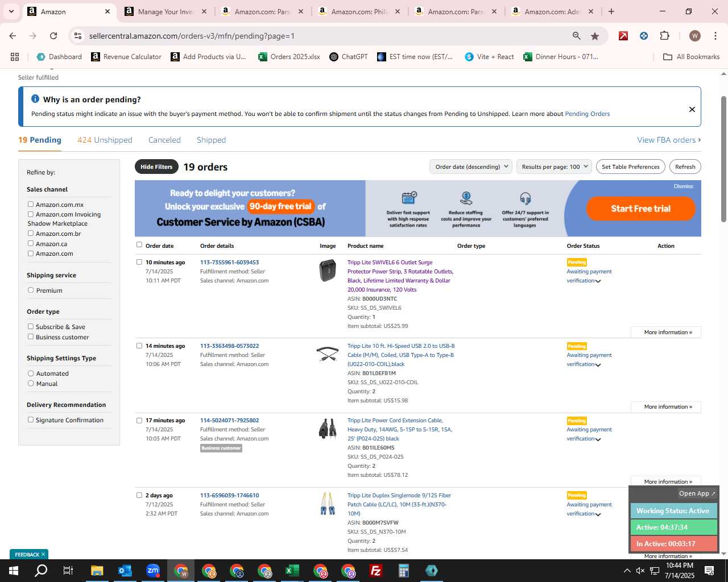Check the Amazon.com.br filter
This screenshot has height=582, width=728.
pos(31,233)
